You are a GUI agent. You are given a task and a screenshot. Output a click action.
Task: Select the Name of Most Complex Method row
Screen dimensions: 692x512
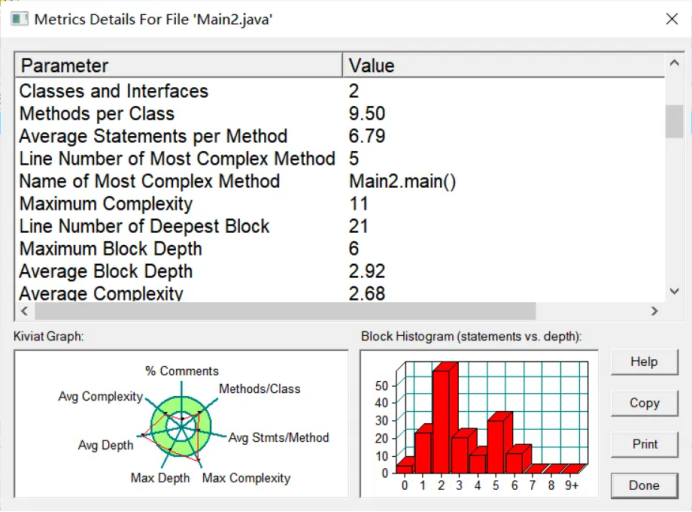click(x=340, y=181)
